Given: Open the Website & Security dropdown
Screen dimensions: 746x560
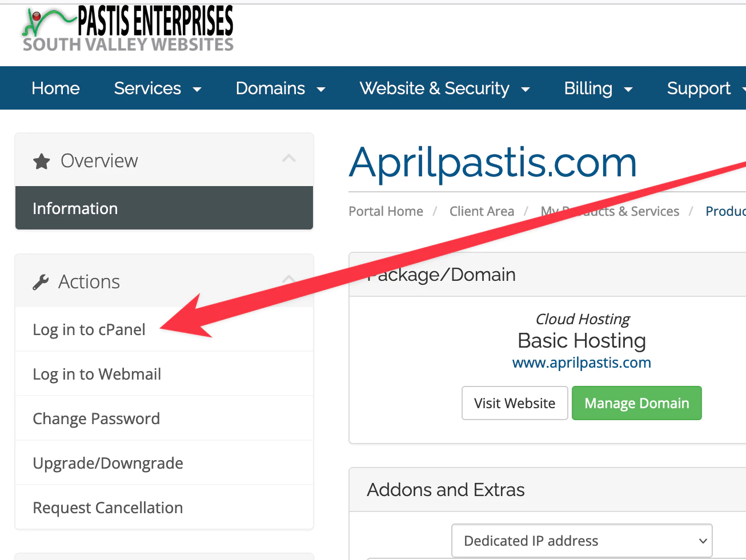Looking at the screenshot, I should [444, 88].
